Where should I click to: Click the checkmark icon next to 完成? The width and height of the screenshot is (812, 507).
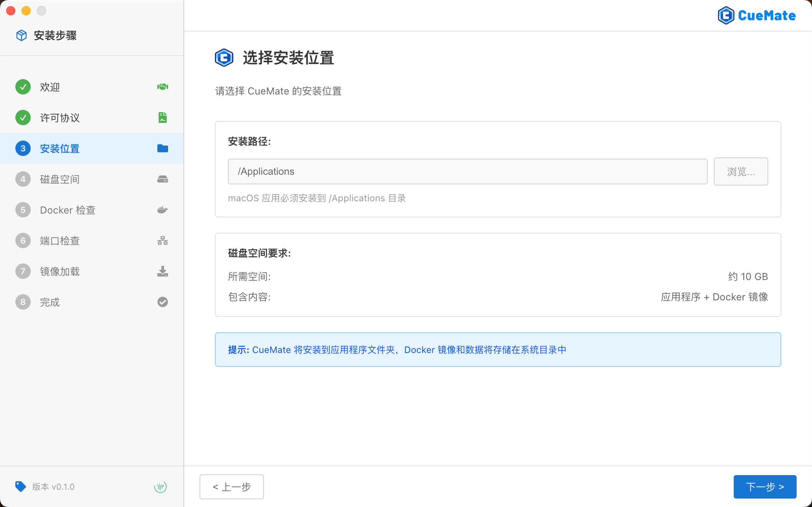pos(162,302)
